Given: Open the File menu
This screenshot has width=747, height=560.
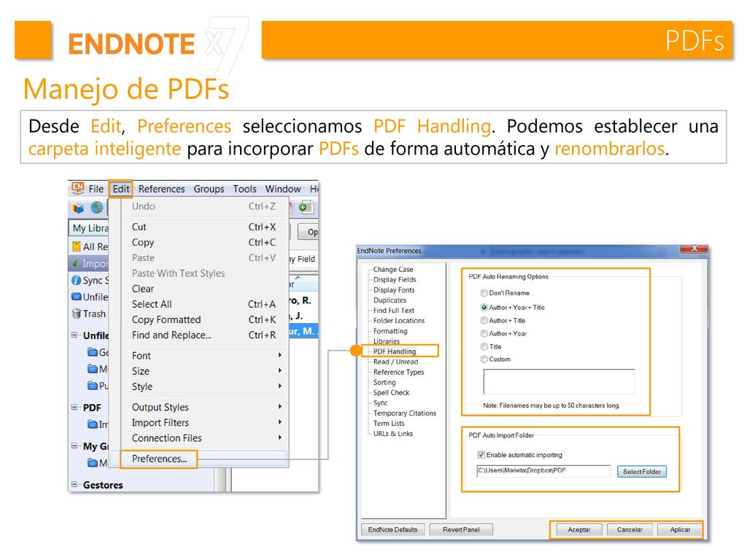Looking at the screenshot, I should point(96,189).
